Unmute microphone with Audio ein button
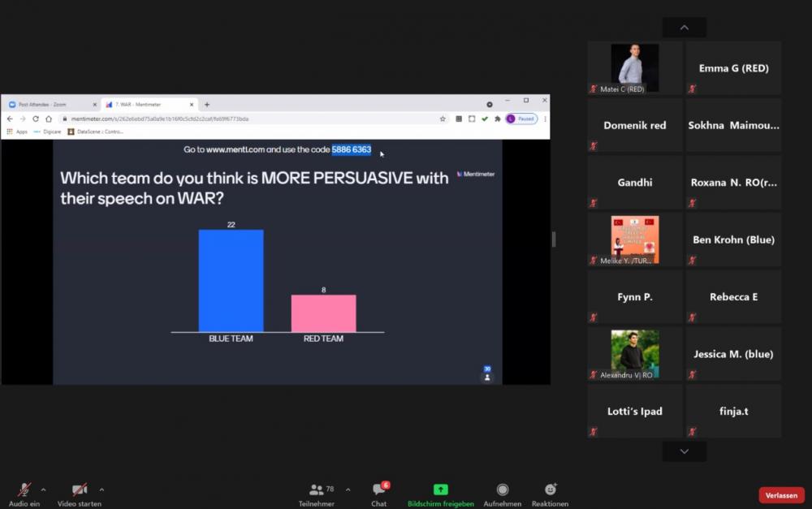Image resolution: width=812 pixels, height=509 pixels. (24, 490)
